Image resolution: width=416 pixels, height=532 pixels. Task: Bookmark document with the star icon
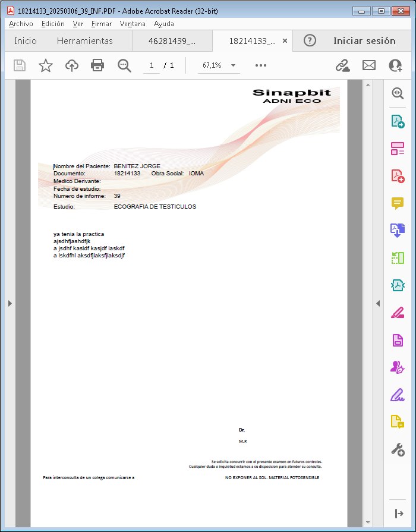(46, 65)
